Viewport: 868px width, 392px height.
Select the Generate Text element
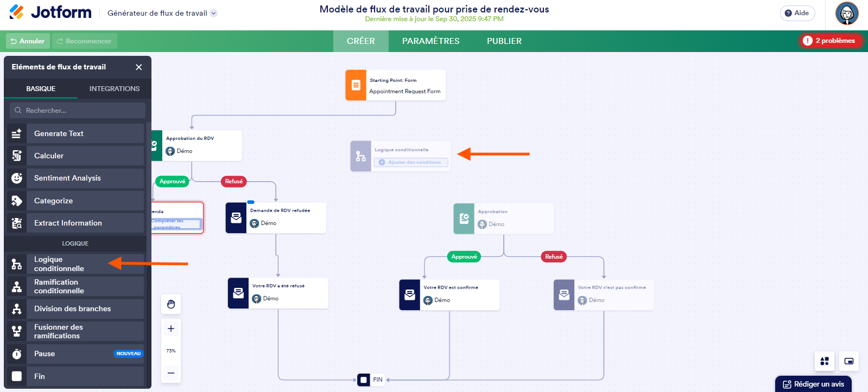59,133
